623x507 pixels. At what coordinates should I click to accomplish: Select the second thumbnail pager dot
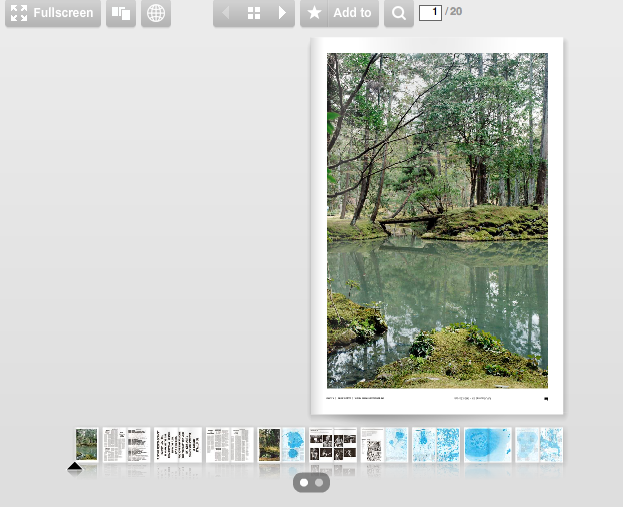(319, 483)
